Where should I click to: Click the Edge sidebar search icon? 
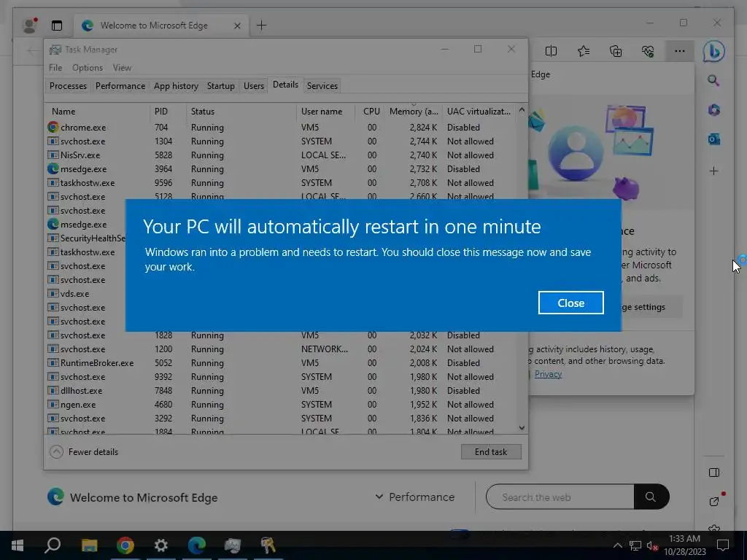pos(713,80)
